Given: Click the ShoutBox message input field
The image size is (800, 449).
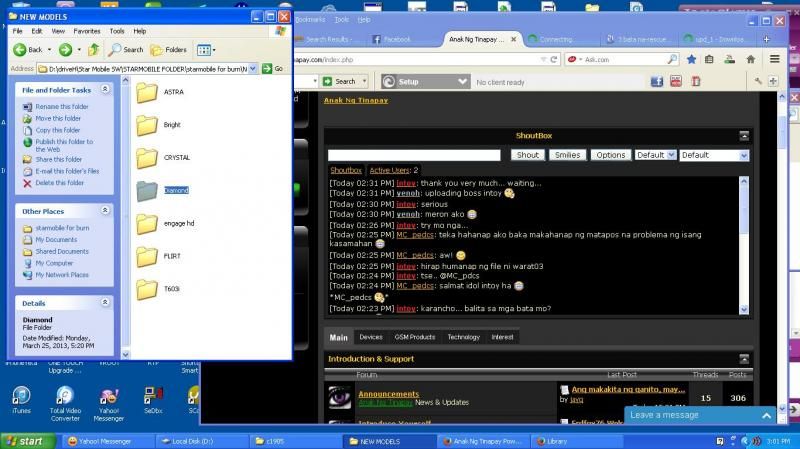Looking at the screenshot, I should tap(414, 155).
